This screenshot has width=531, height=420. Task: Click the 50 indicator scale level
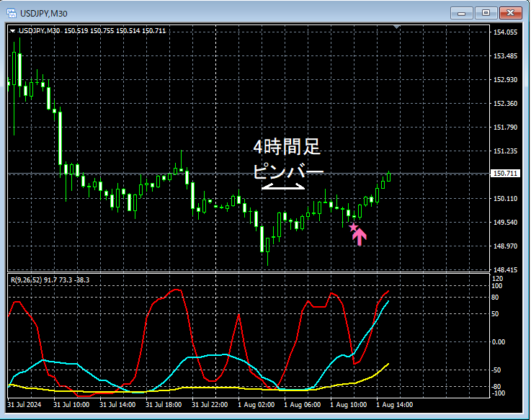point(495,314)
